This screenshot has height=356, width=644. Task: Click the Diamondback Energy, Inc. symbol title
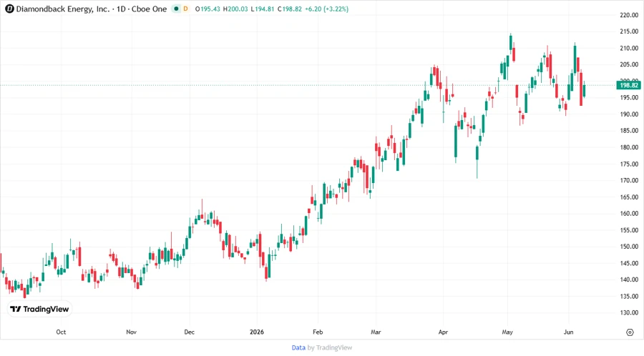63,9
